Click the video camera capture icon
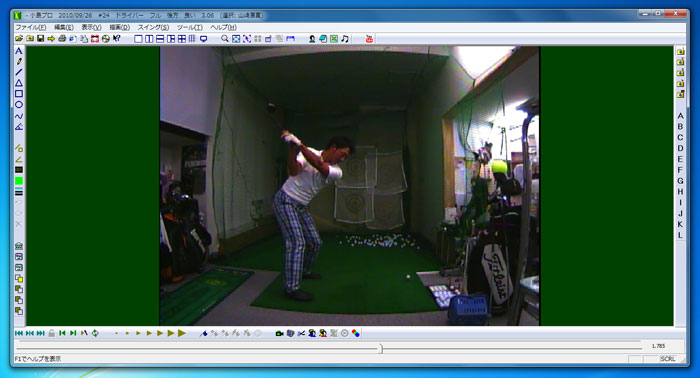The width and height of the screenshot is (700, 378). pos(279,333)
